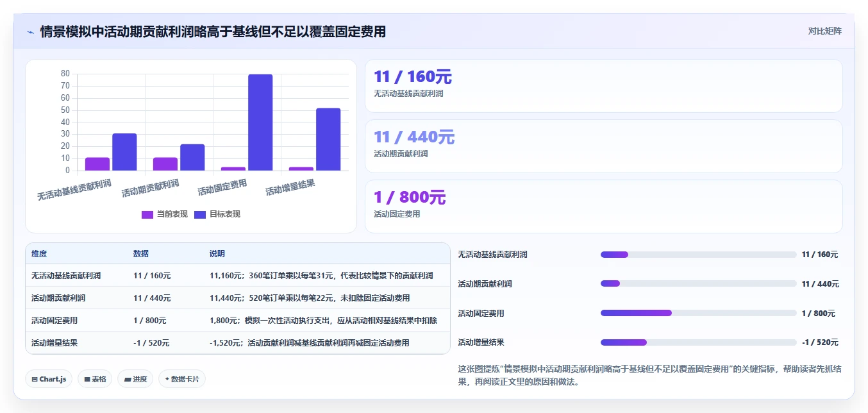868x413 pixels.
Task: Click 活动增量结果 in the table's first column
Action: click(54, 343)
